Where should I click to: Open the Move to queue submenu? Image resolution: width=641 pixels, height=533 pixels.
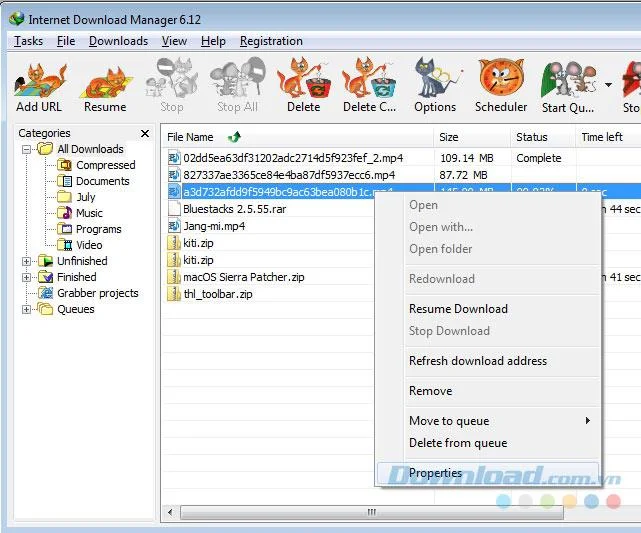coord(489,421)
